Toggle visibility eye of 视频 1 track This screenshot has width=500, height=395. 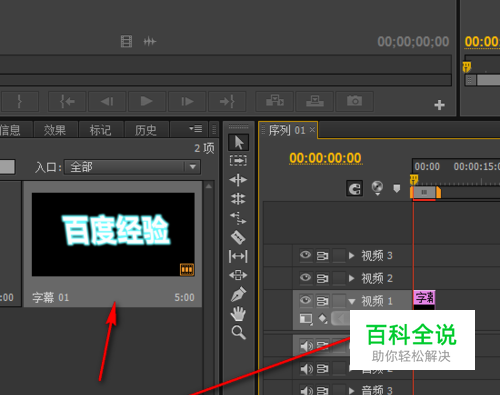tap(305, 300)
